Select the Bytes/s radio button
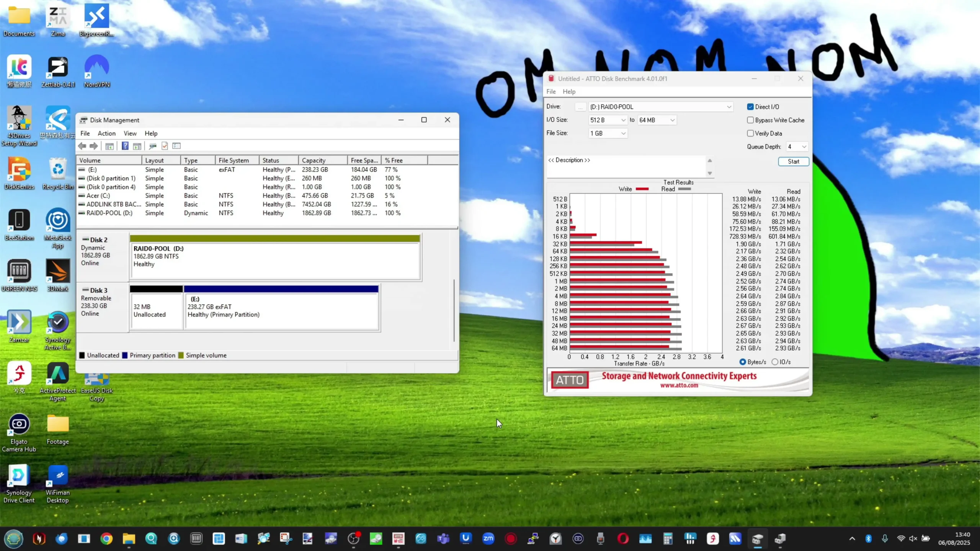The image size is (980, 551). 742,362
